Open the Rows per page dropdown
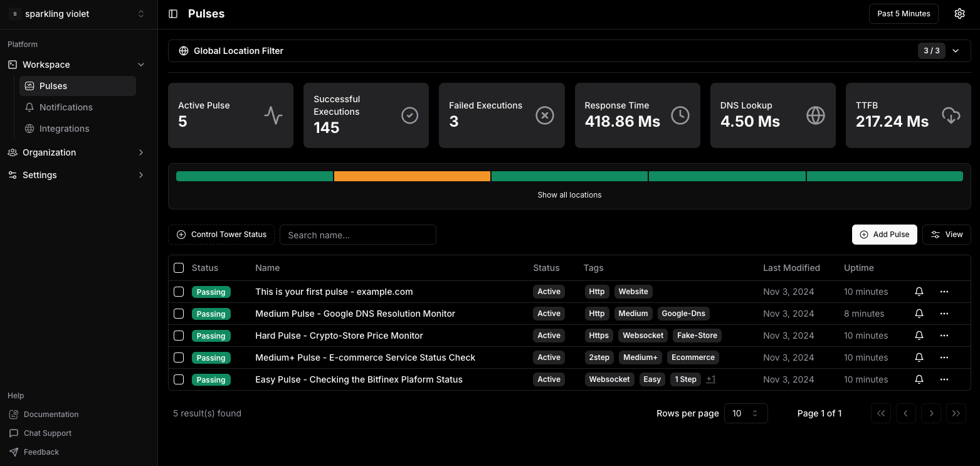The image size is (980, 466). coord(746,413)
